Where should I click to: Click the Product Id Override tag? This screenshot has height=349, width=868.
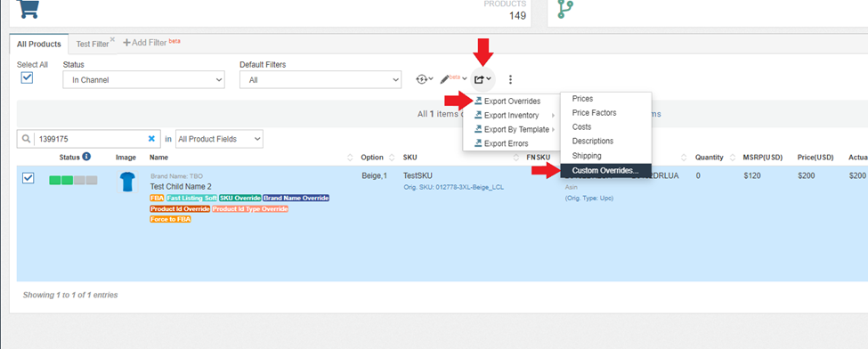(180, 209)
